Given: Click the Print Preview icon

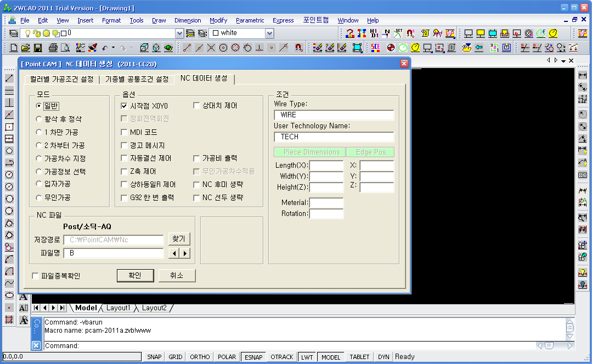Looking at the screenshot, I should click(x=65, y=48).
